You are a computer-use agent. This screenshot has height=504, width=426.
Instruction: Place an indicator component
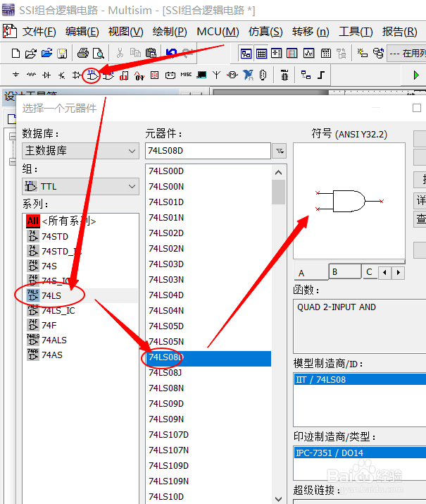(155, 75)
